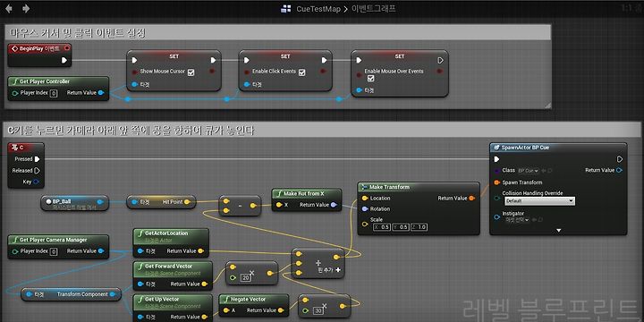Click the Key output pin of C key node
The image size is (644, 322).
click(x=37, y=182)
